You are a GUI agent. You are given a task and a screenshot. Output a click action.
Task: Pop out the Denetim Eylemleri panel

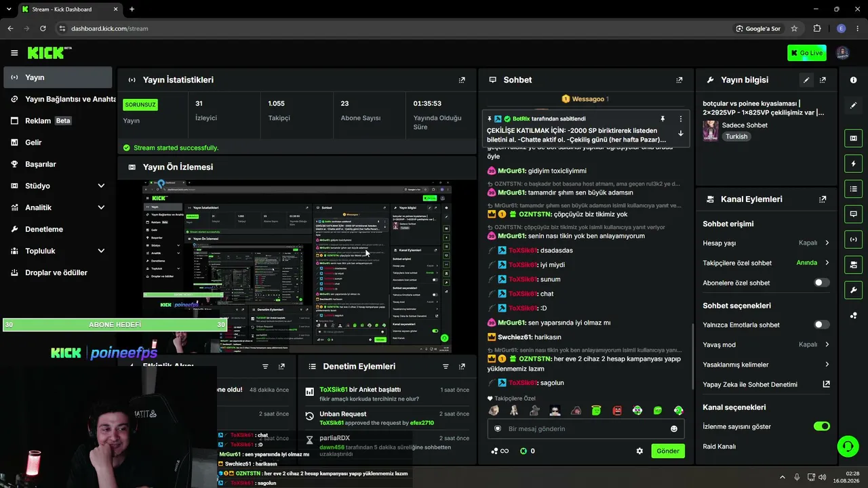pyautogui.click(x=462, y=367)
